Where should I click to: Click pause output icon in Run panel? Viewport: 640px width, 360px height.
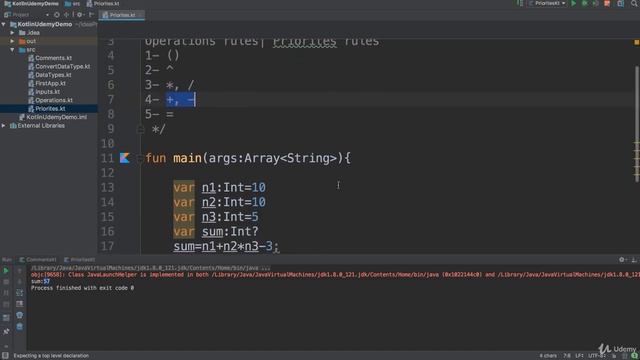click(x=6, y=293)
